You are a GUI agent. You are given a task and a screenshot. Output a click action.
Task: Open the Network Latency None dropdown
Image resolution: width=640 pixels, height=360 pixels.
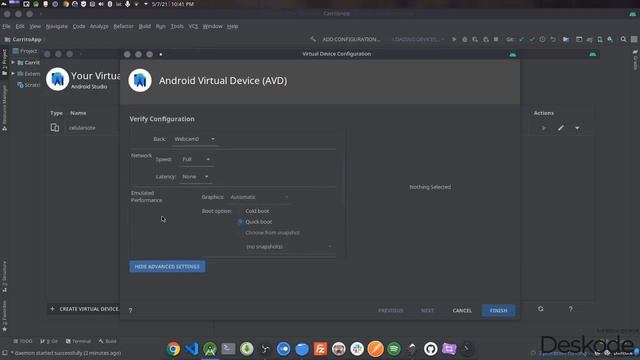[x=195, y=177]
